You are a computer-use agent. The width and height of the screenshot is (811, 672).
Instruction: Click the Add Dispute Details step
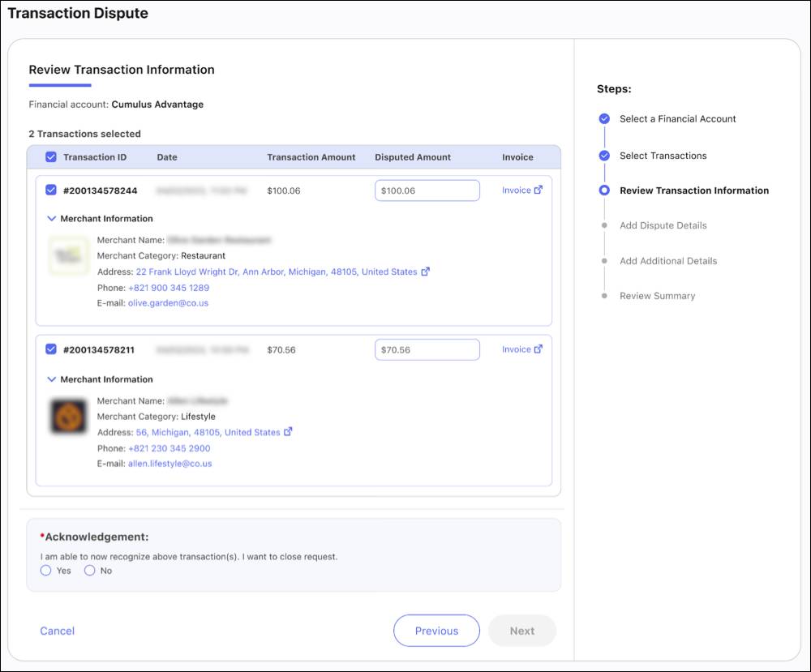coord(663,225)
